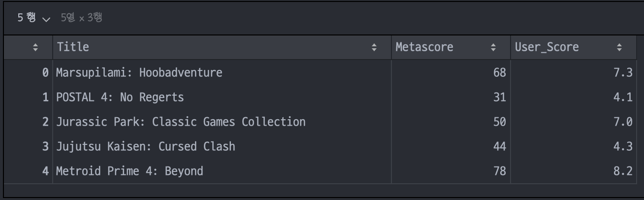Expand the chevron next to 5 행
Viewport: 644px width, 200px height.
46,19
